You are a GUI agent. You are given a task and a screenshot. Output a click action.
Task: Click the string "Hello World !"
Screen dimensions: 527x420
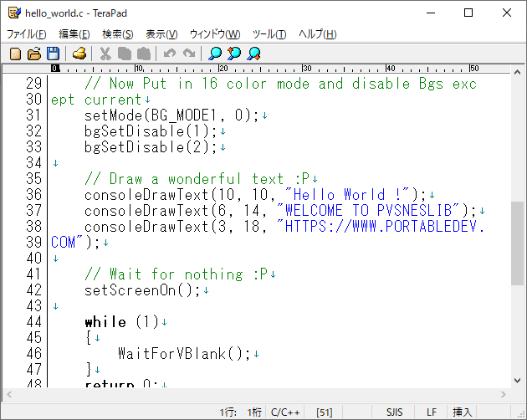(347, 195)
